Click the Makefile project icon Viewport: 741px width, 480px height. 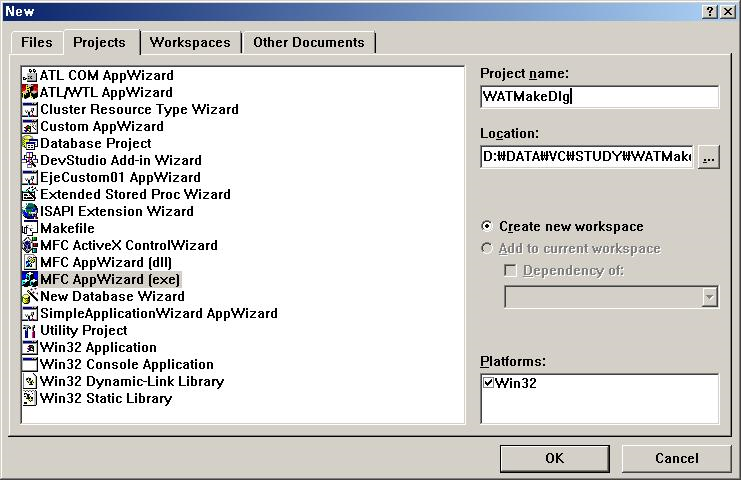(x=30, y=228)
